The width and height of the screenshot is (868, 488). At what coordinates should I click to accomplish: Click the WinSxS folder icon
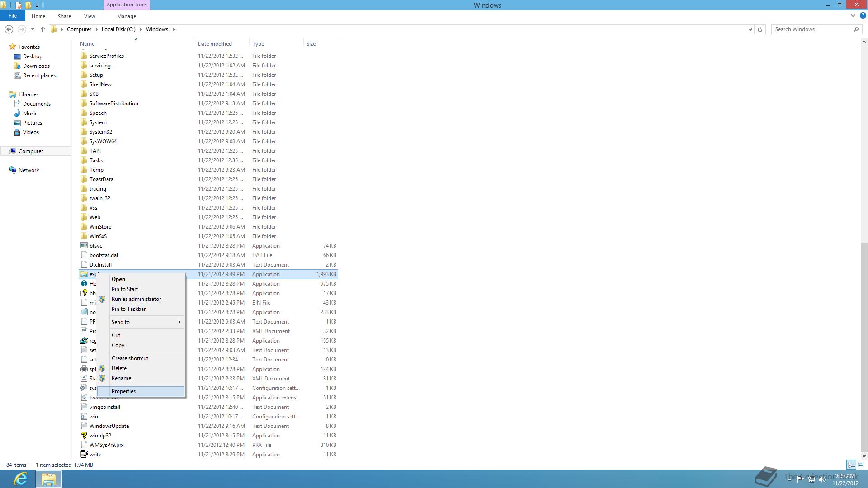[84, 236]
